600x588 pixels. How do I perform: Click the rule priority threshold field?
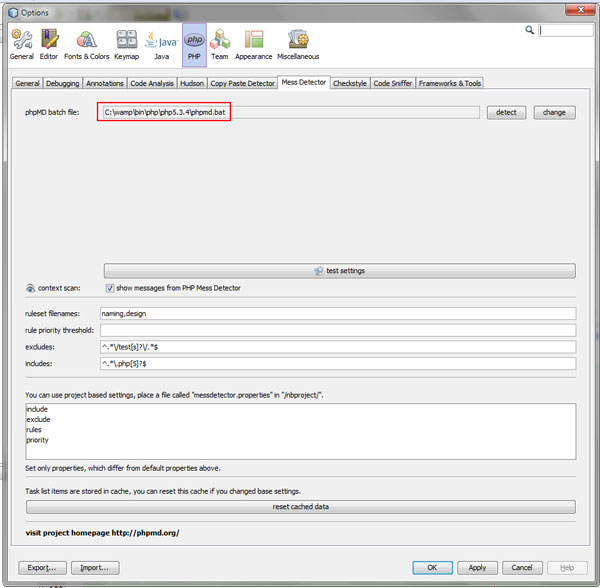click(338, 330)
